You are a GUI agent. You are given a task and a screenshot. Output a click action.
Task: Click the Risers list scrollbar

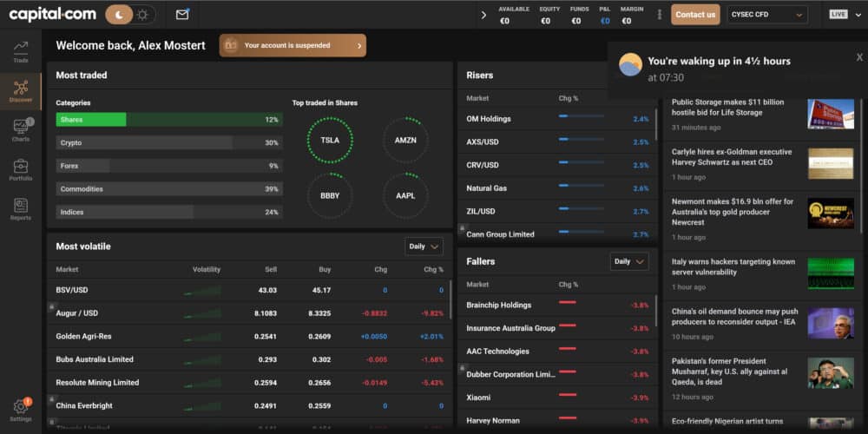click(x=656, y=124)
